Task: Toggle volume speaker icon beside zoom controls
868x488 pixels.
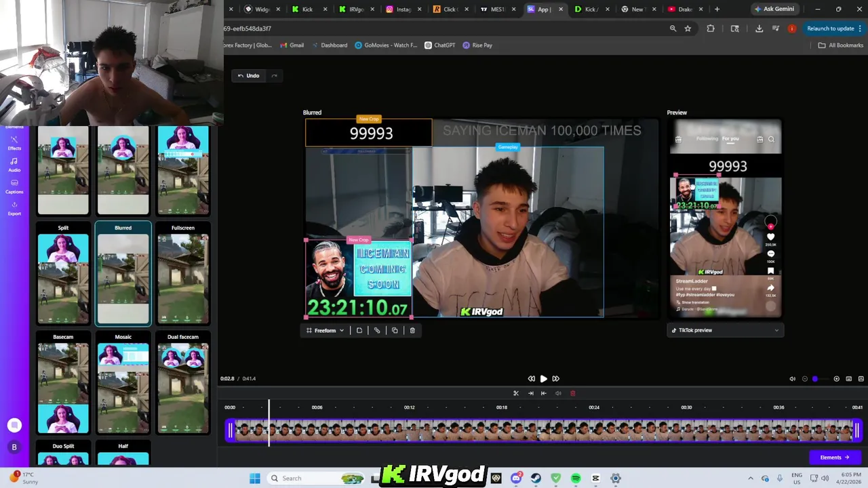Action: click(x=792, y=379)
